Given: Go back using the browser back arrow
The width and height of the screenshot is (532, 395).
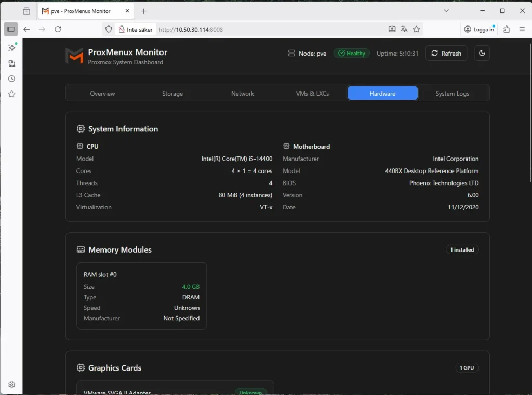Looking at the screenshot, I should (x=26, y=29).
